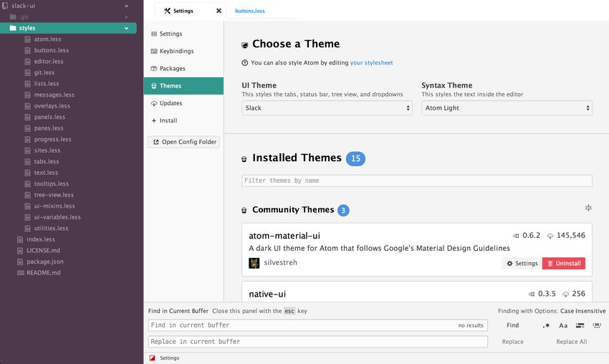Screen dimensions: 609x364
Task: Open the UI Theme dropdown showing Slack
Action: [327, 108]
